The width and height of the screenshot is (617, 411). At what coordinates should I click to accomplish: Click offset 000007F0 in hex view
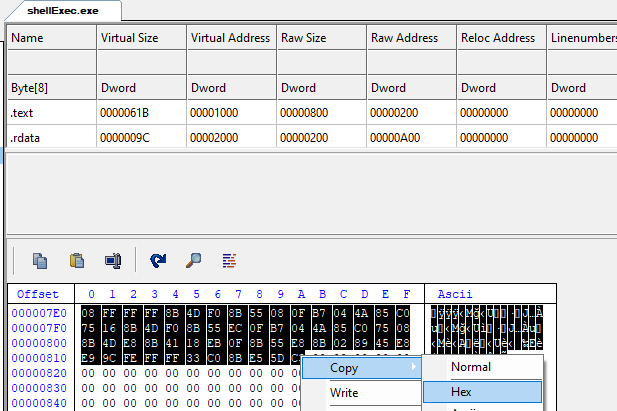coord(39,328)
